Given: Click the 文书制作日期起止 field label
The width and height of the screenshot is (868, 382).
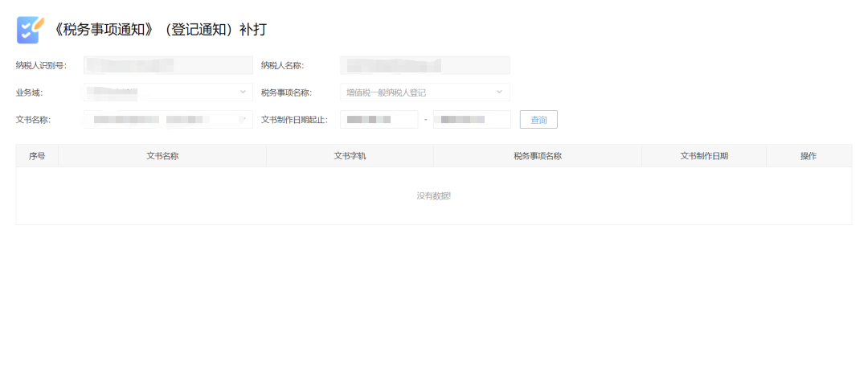Looking at the screenshot, I should (294, 120).
